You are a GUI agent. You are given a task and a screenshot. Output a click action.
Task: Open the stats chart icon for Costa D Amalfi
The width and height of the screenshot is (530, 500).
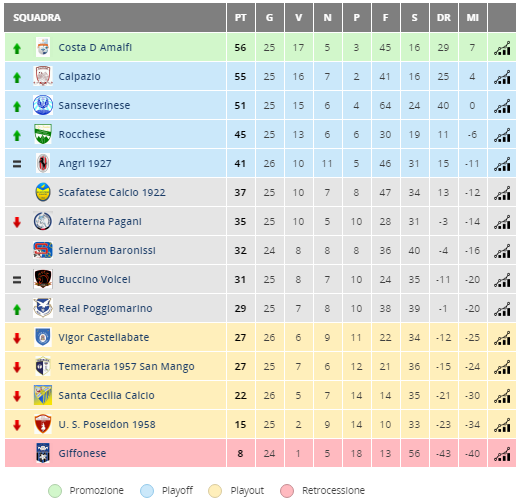point(502,48)
